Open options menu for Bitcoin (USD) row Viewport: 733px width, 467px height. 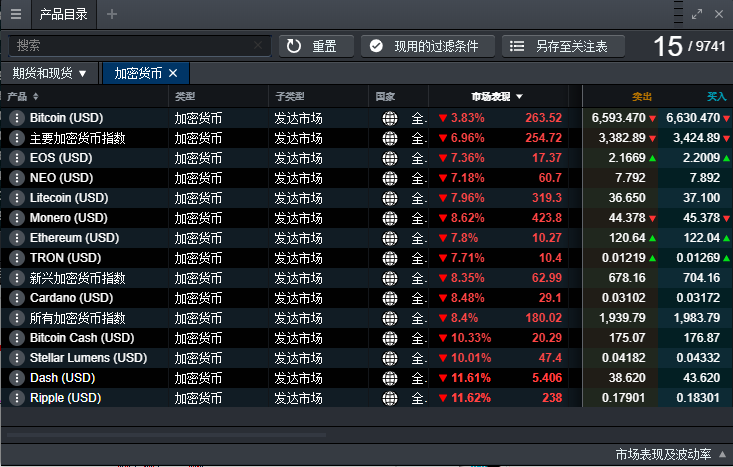(17, 118)
